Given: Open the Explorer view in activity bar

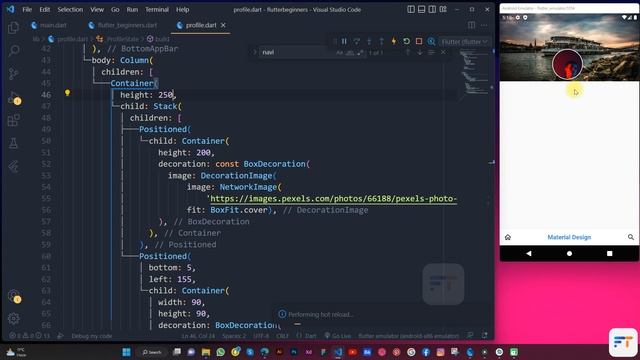Looking at the screenshot, I should pyautogui.click(x=13, y=28).
